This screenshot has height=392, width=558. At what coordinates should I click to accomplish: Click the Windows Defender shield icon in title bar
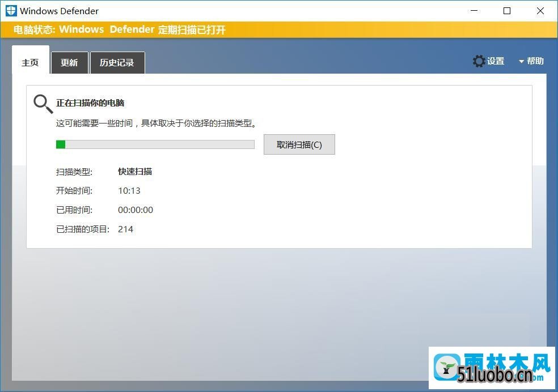(x=11, y=11)
